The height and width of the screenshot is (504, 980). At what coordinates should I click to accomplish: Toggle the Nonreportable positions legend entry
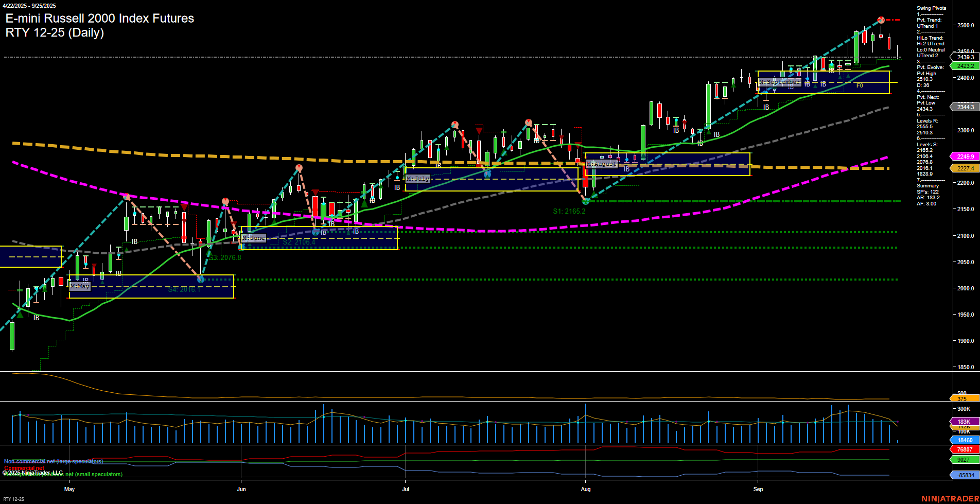(62, 475)
